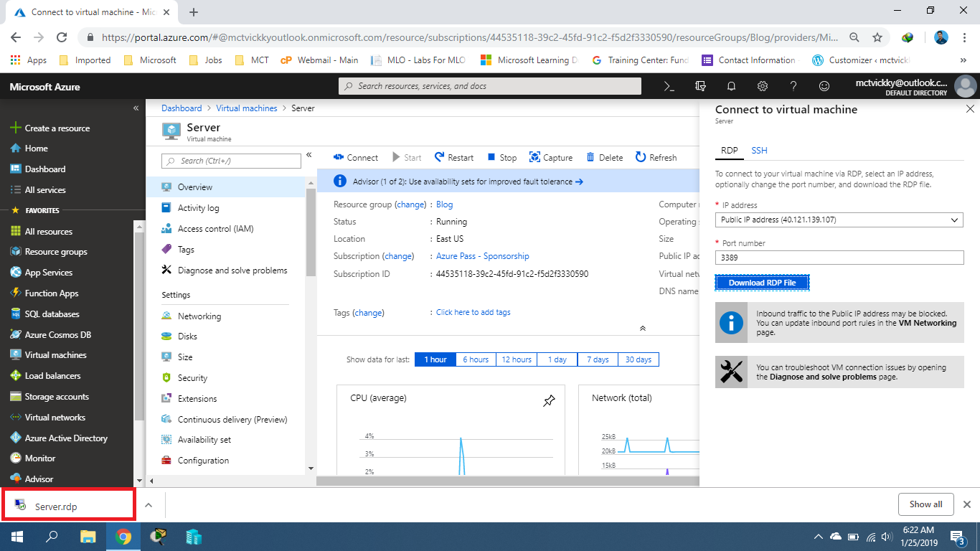
Task: Open Server.rdp downloaded file
Action: (x=69, y=505)
